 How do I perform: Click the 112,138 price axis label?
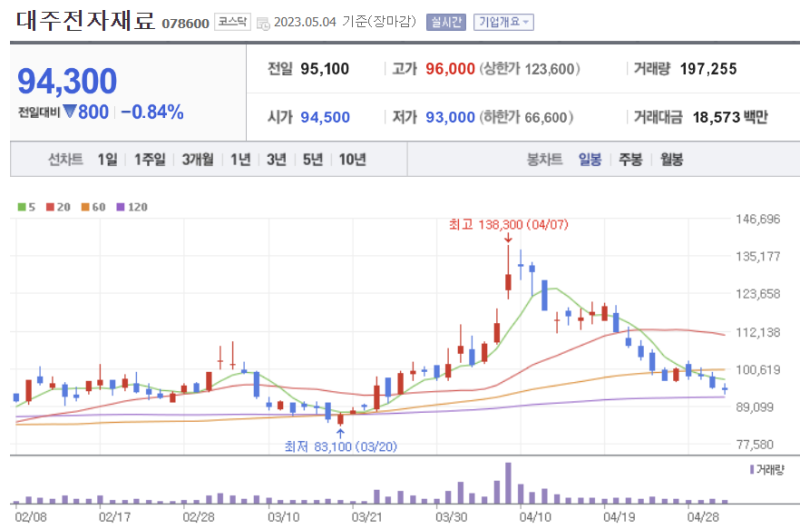(x=758, y=333)
